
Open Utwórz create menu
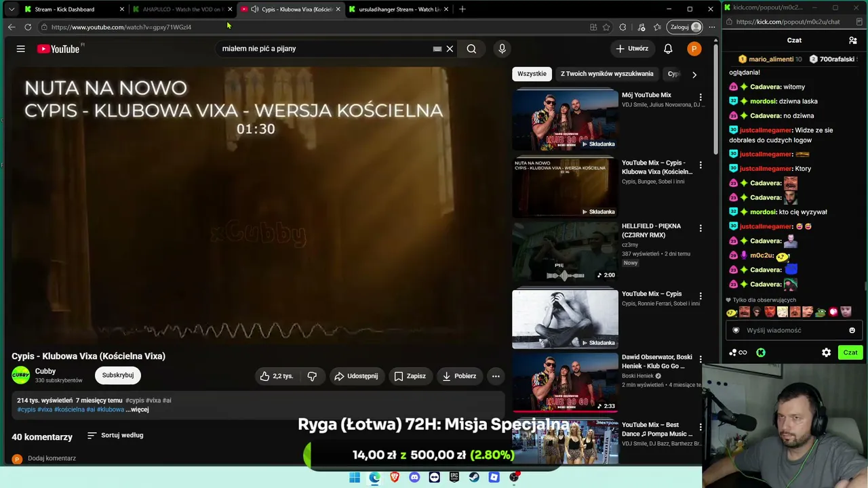[x=632, y=49]
